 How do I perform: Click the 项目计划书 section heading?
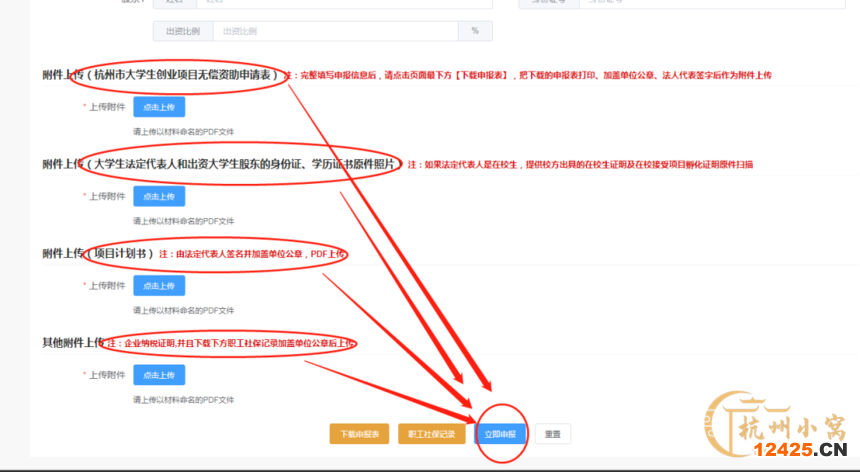coord(119,254)
